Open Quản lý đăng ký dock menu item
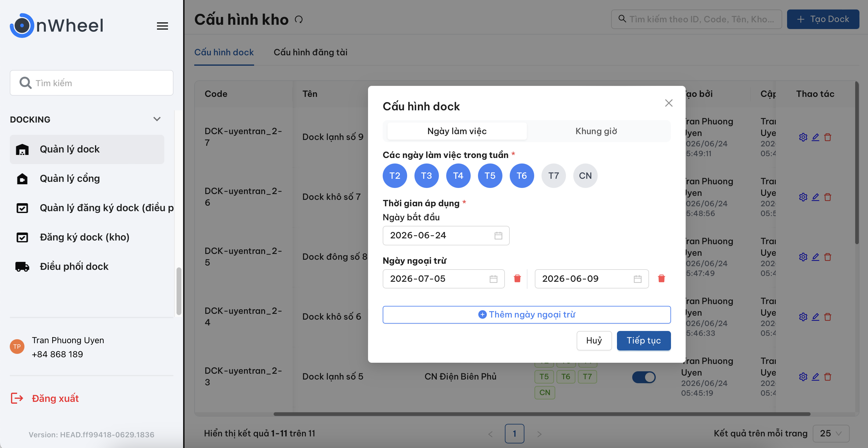The height and width of the screenshot is (448, 868). click(x=92, y=208)
